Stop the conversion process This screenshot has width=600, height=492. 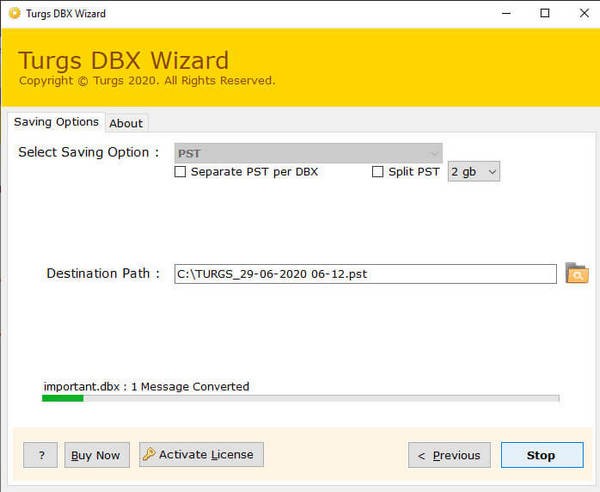pos(542,455)
